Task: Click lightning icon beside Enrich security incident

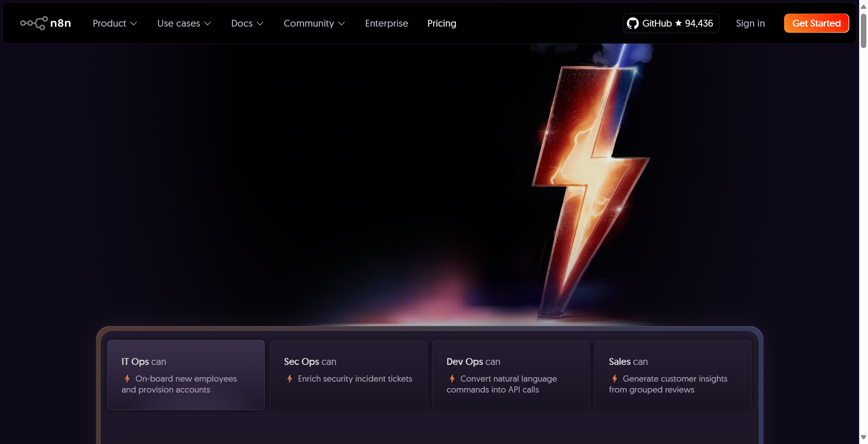Action: (290, 379)
